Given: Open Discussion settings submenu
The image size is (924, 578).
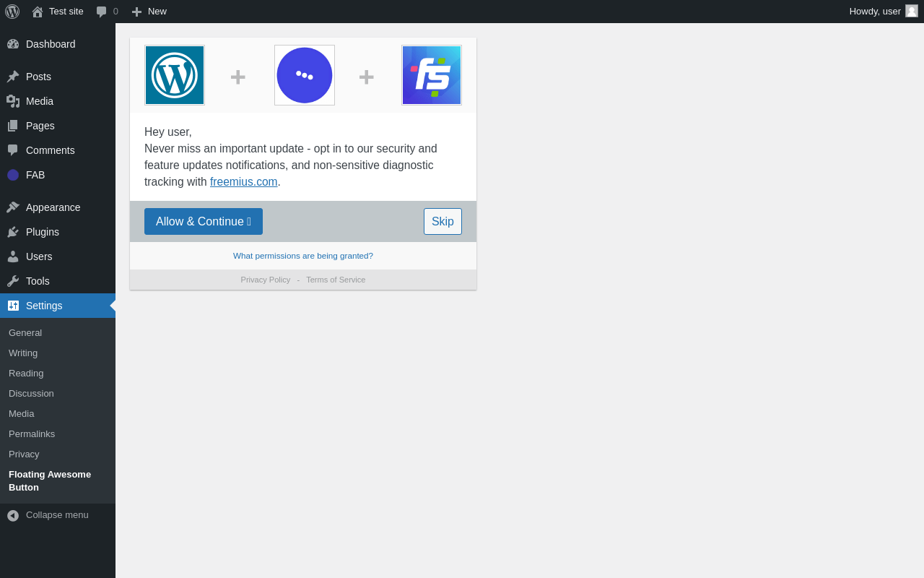Looking at the screenshot, I should (x=58, y=394).
